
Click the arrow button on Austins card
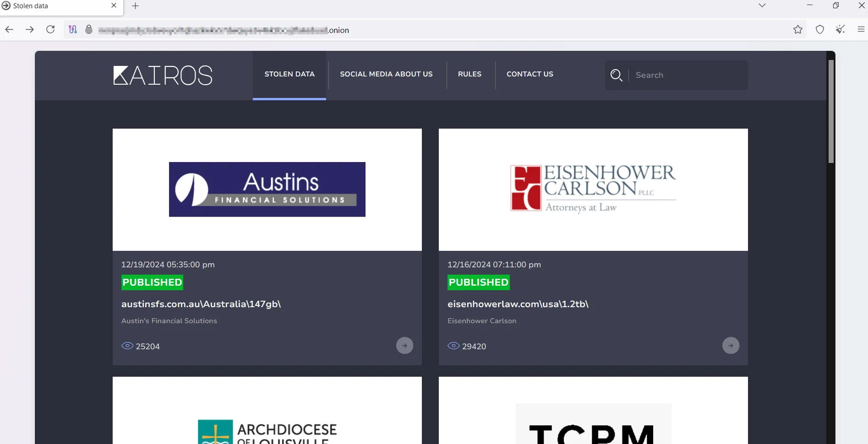coord(404,346)
